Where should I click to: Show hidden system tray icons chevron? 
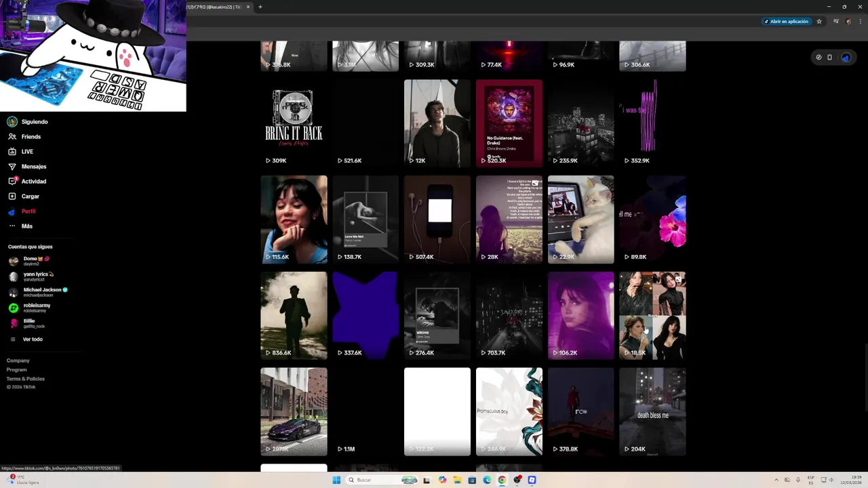(x=777, y=480)
